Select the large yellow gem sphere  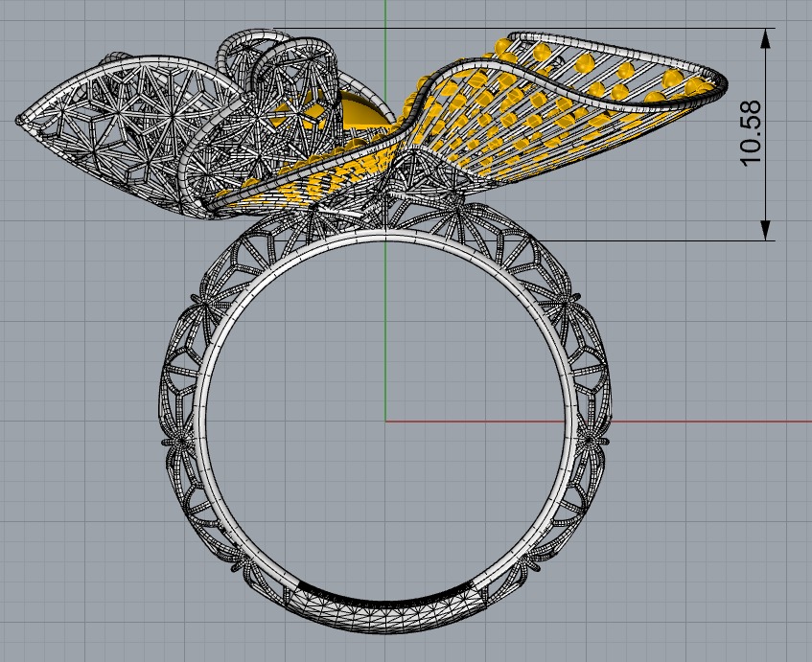361,110
